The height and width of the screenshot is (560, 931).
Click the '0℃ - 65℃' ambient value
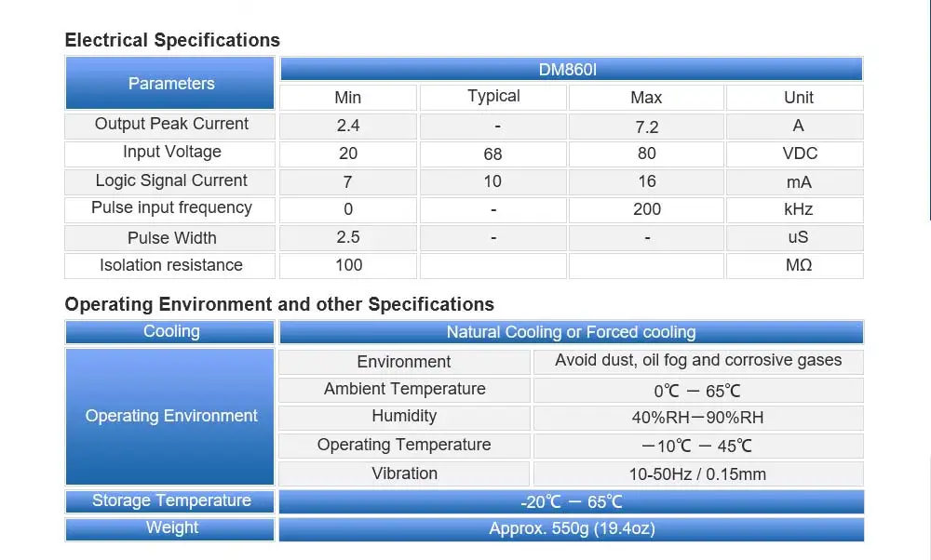[x=698, y=391]
